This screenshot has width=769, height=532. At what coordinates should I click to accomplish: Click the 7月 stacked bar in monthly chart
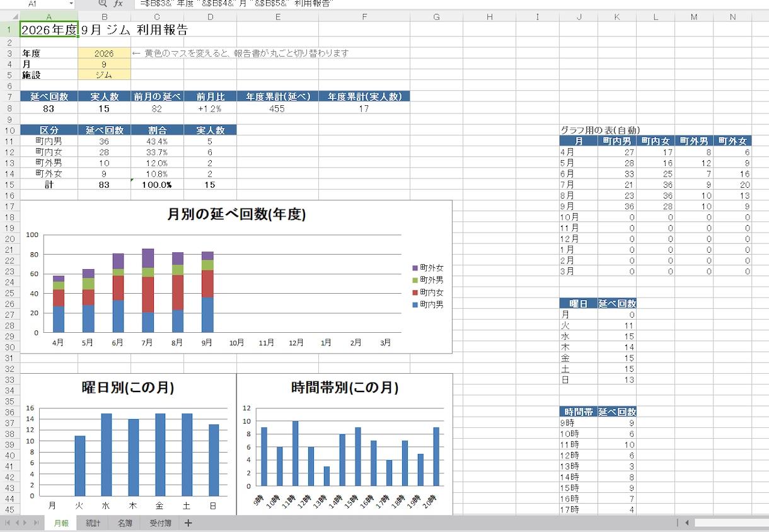pyautogui.click(x=147, y=290)
